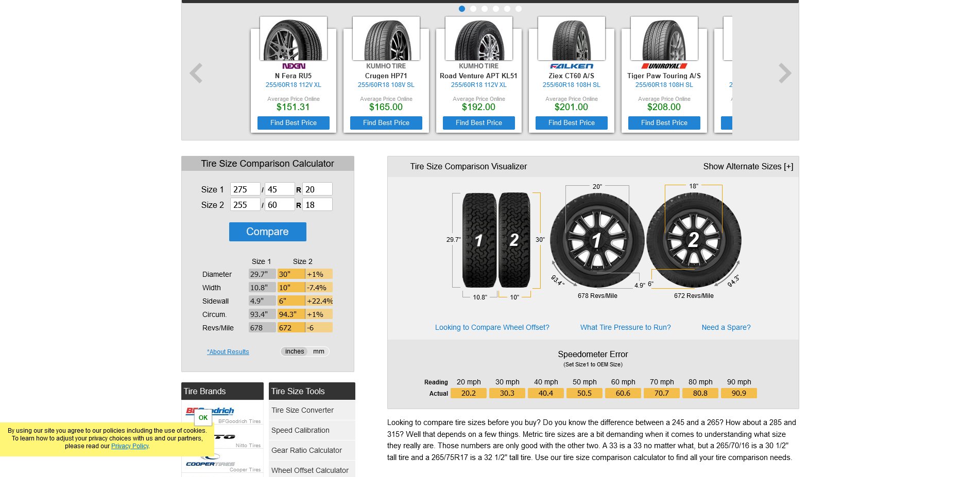Keep measurement units set to inches
980x477 pixels.
(294, 351)
